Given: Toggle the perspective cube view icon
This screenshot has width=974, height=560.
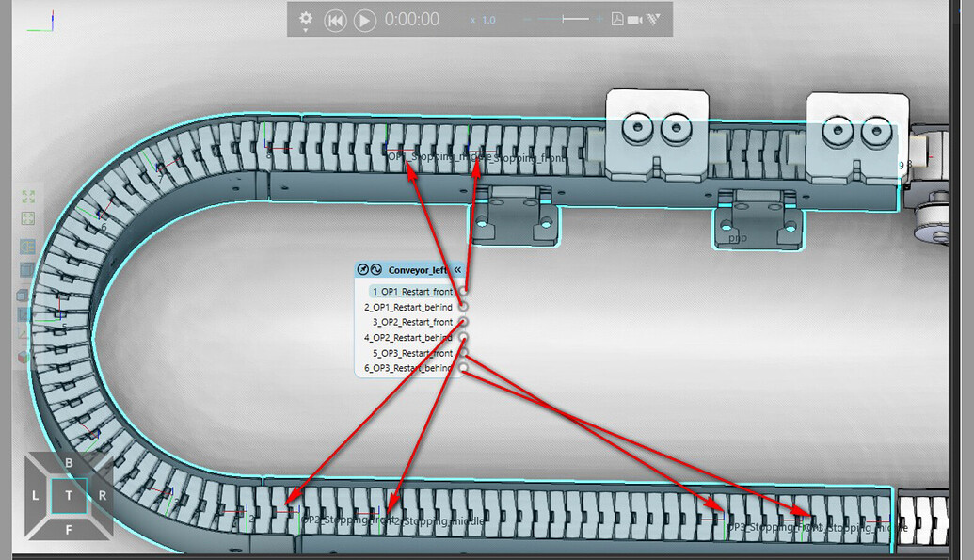Looking at the screenshot, I should pyautogui.click(x=24, y=296).
